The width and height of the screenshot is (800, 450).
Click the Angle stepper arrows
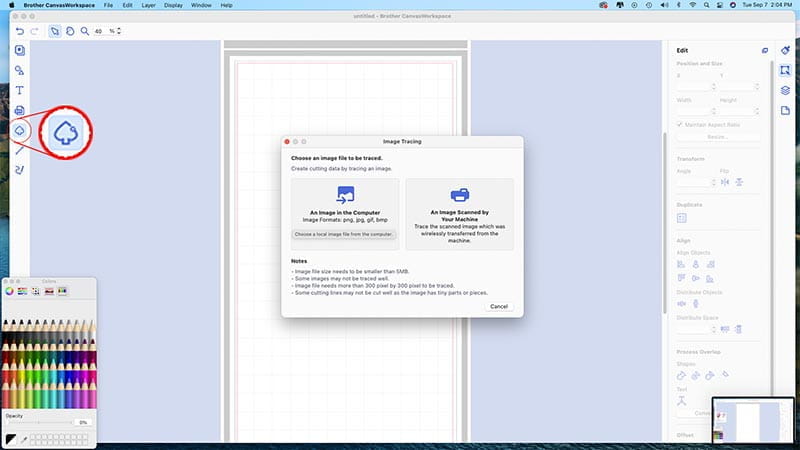click(713, 182)
